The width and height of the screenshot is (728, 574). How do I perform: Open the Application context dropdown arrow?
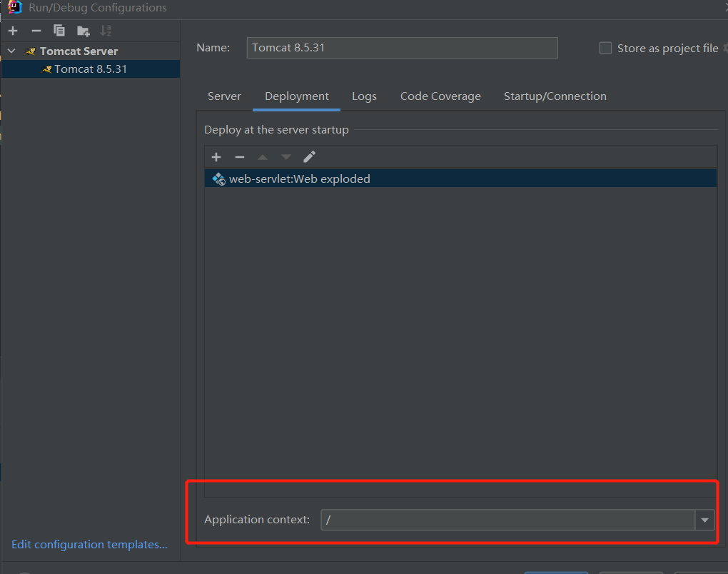(704, 520)
